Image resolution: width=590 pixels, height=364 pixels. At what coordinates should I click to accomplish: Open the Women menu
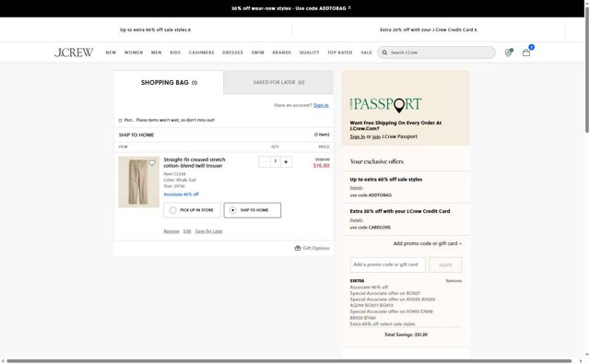coord(134,53)
